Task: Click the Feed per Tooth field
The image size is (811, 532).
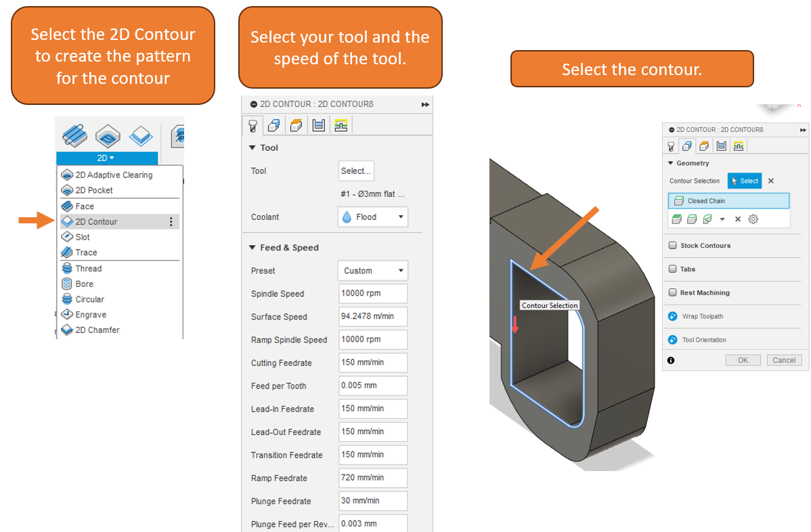Action: pyautogui.click(x=373, y=386)
